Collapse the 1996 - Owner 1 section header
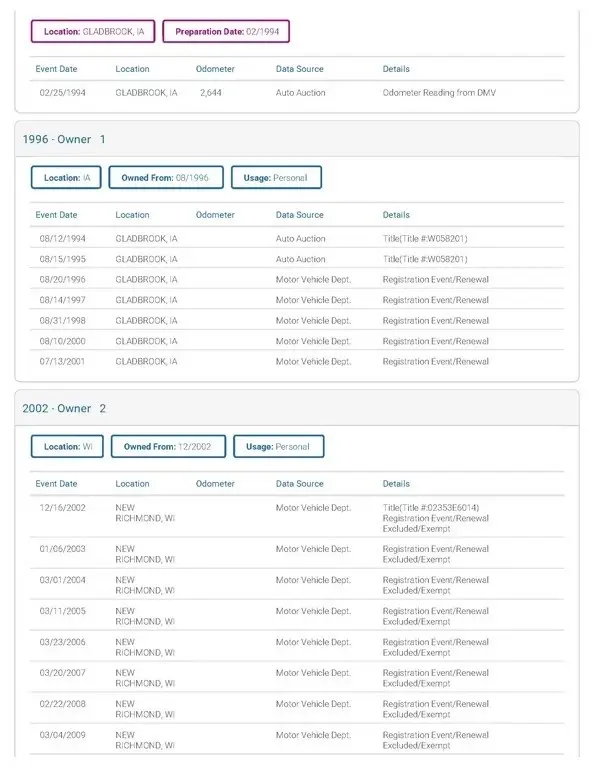This screenshot has width=594, height=768. coord(297,139)
